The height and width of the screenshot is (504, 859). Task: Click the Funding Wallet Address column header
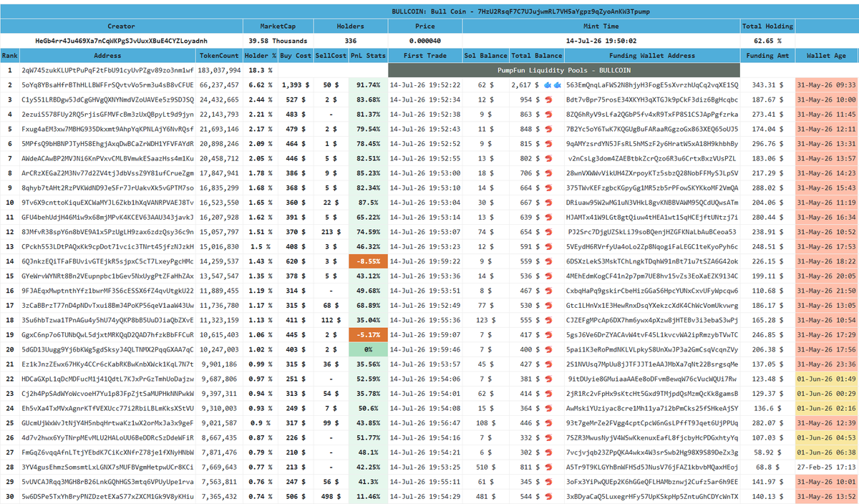[652, 55]
